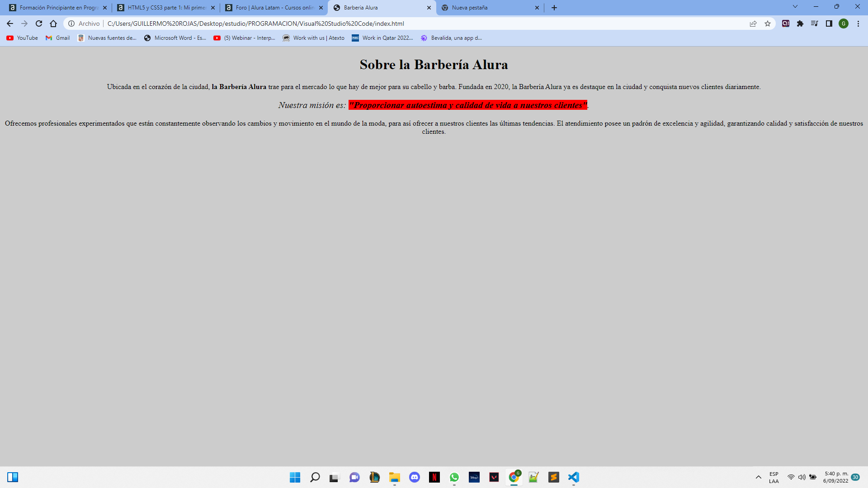This screenshot has width=868, height=488.
Task: Open the Work with us Atexto bookmark
Action: 314,38
